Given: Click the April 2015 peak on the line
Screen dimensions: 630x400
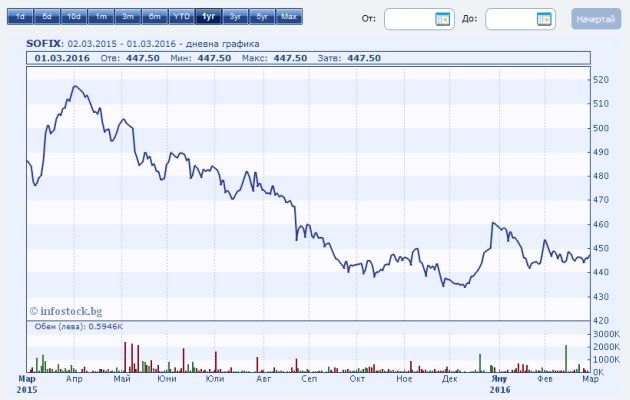Looking at the screenshot, I should pos(74,87).
